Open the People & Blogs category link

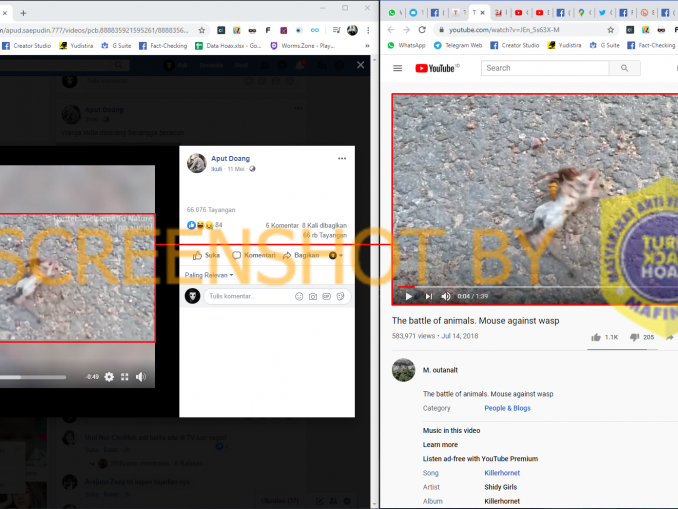507,408
